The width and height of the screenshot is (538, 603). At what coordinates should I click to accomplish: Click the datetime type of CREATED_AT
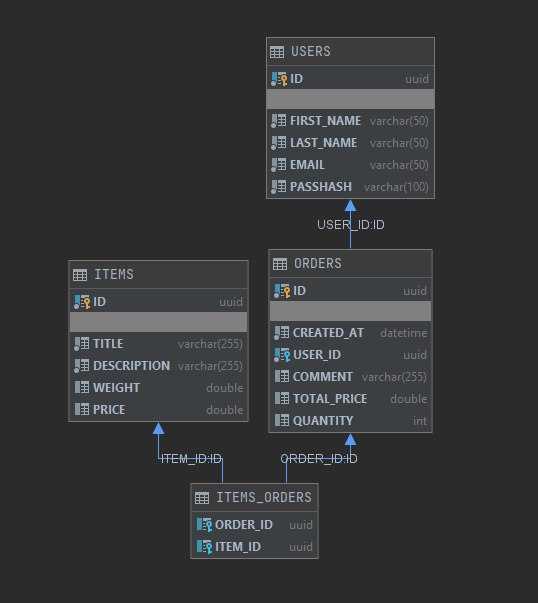coord(403,333)
